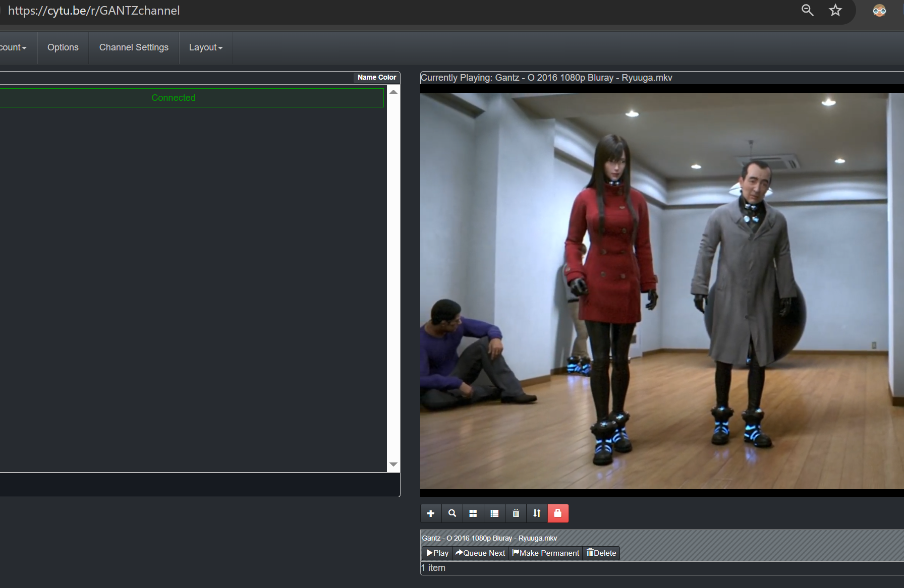Toggle the red playlist lock button
The image size is (904, 588).
pyautogui.click(x=558, y=513)
